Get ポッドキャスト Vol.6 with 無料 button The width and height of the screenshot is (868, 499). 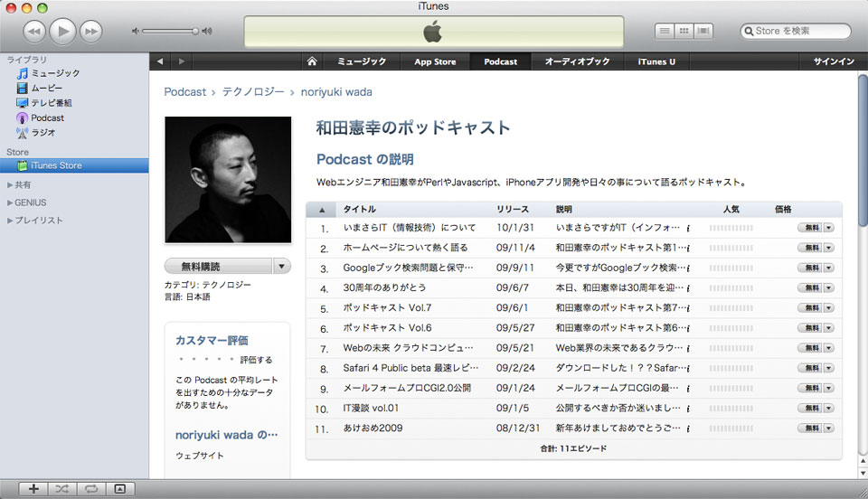(810, 328)
